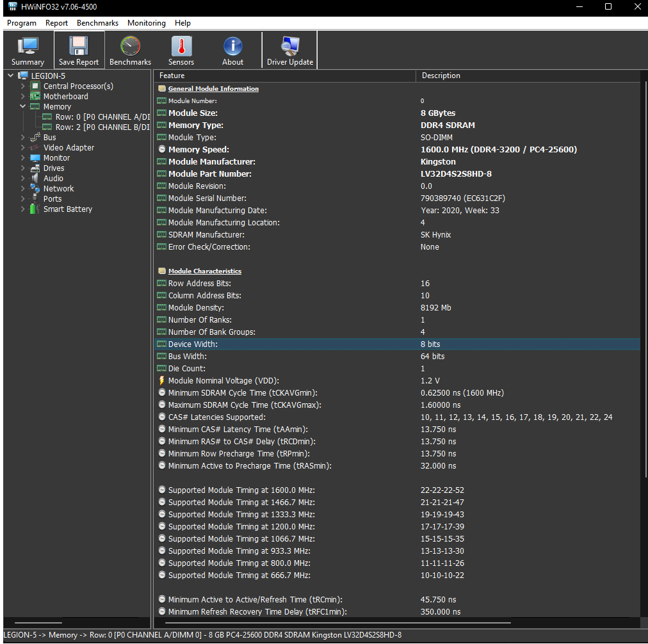This screenshot has width=648, height=644.
Task: Click the General Module Information heading
Action: click(x=213, y=89)
